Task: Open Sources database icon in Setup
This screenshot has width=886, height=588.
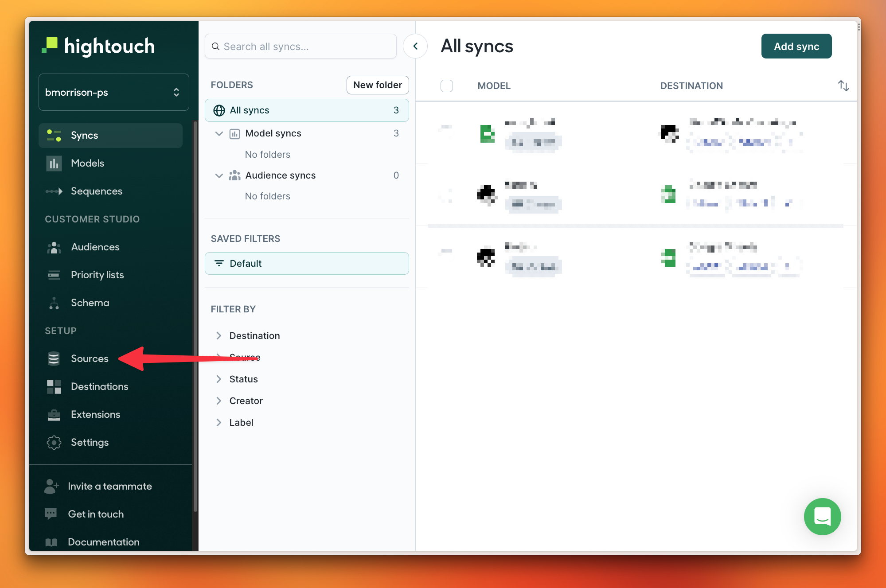Action: [x=54, y=358]
